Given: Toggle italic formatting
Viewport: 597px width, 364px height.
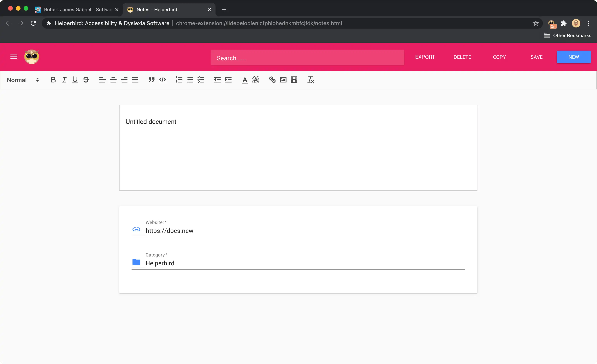Looking at the screenshot, I should click(64, 80).
